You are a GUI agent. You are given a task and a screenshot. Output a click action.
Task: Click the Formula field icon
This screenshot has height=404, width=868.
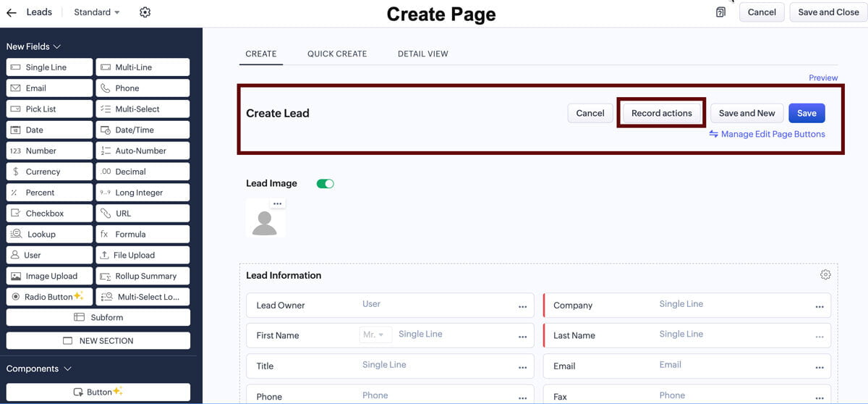point(104,234)
